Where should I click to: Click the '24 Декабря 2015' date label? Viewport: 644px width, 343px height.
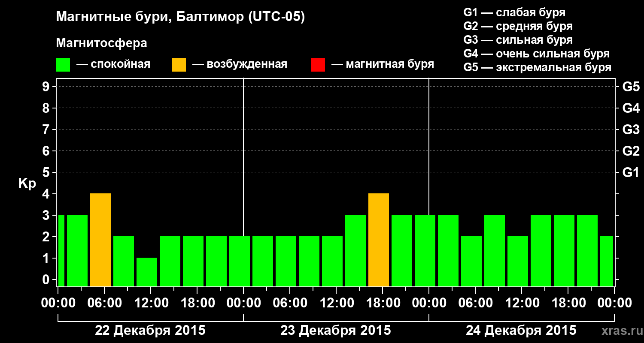pos(521,331)
